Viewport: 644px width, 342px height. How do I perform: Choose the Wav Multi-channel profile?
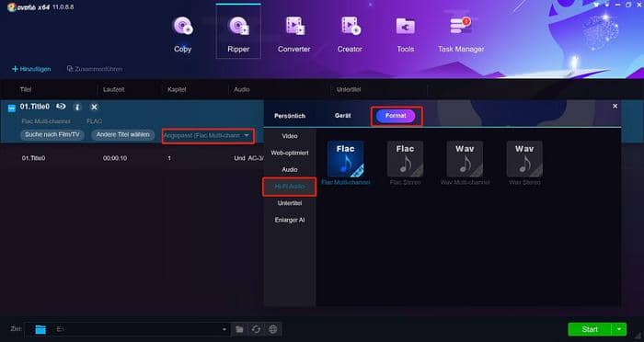465,163
